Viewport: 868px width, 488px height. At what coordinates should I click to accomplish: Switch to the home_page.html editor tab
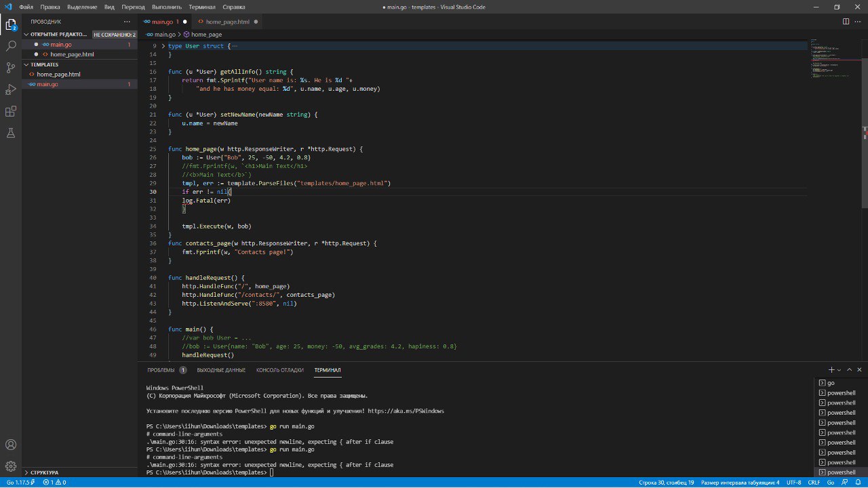[227, 22]
